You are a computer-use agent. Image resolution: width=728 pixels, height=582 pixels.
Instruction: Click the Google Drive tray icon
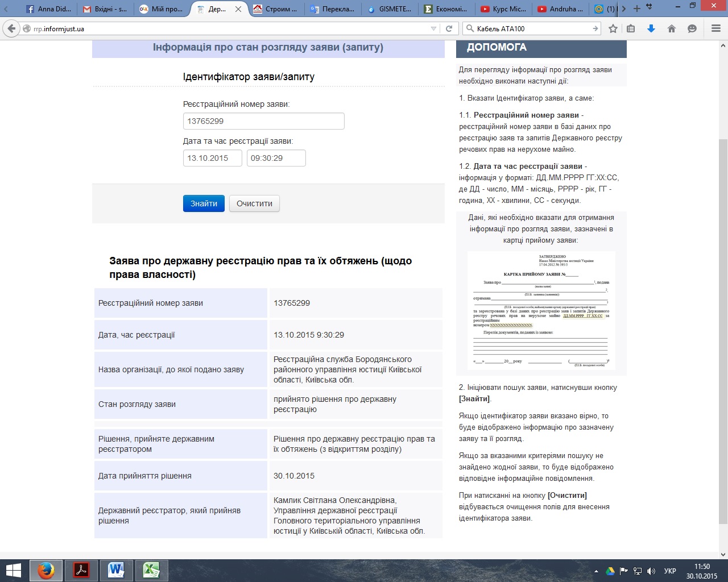tap(610, 571)
